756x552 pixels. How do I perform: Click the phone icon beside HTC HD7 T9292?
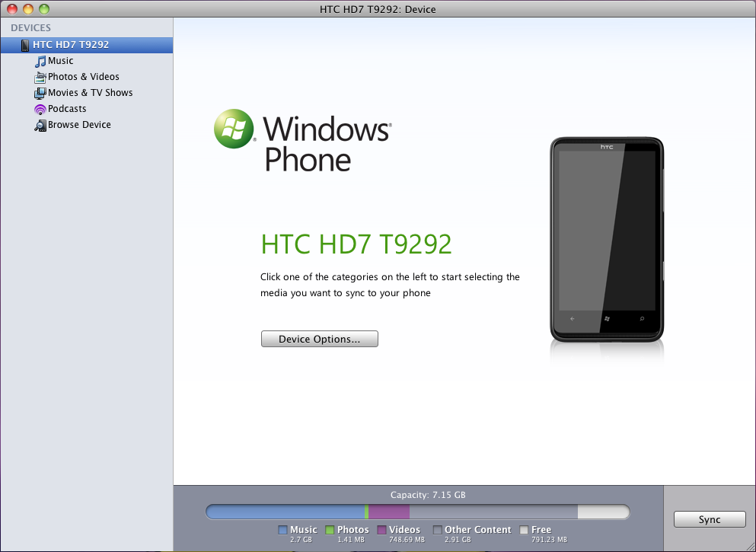click(x=25, y=45)
